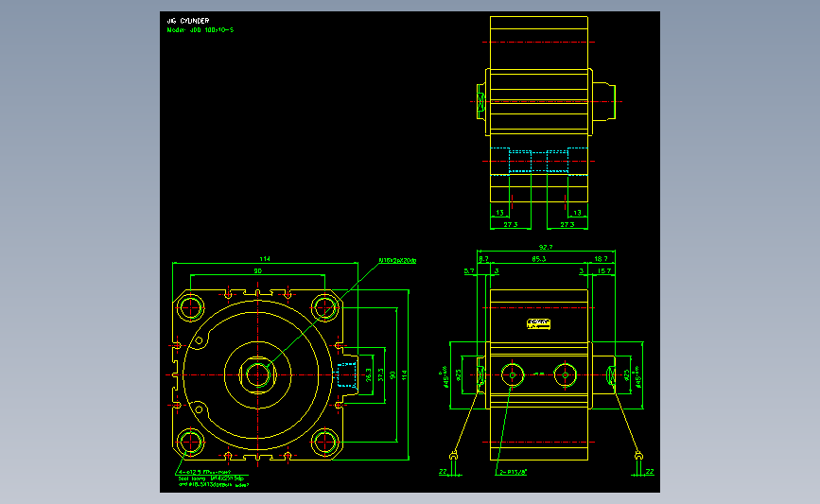Select the 15.7 dimension value
Image resolution: width=820 pixels, height=504 pixels.
[x=604, y=270]
